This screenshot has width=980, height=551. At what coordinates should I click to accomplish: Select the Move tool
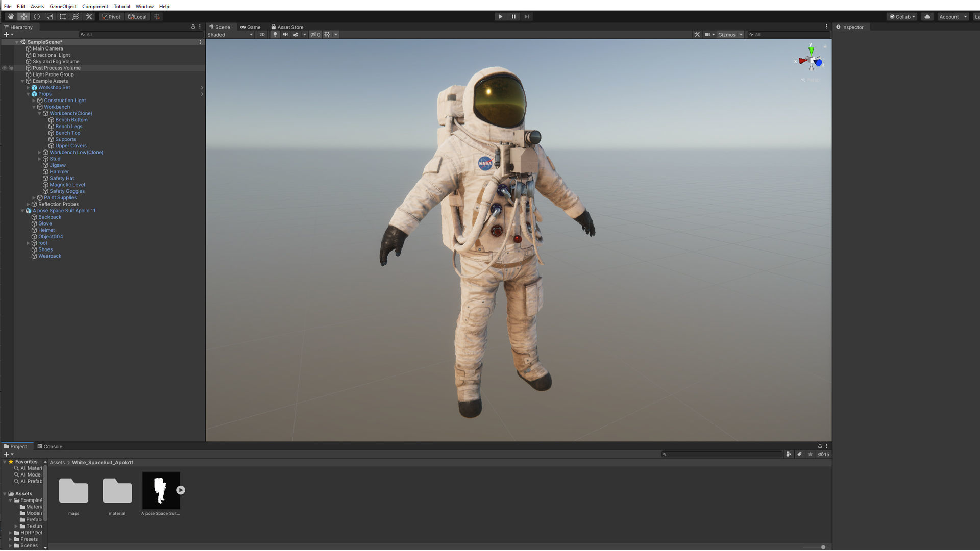pyautogui.click(x=23, y=17)
